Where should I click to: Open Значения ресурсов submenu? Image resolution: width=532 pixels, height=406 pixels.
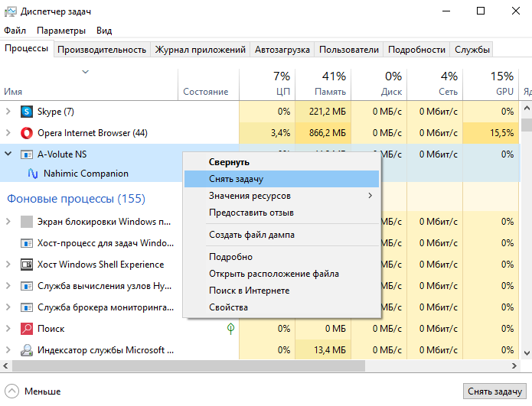click(x=282, y=196)
